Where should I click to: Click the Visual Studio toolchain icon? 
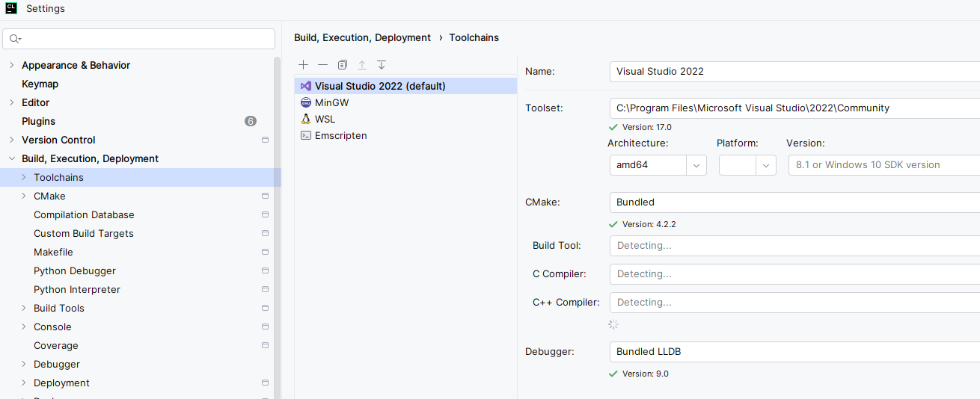click(305, 86)
